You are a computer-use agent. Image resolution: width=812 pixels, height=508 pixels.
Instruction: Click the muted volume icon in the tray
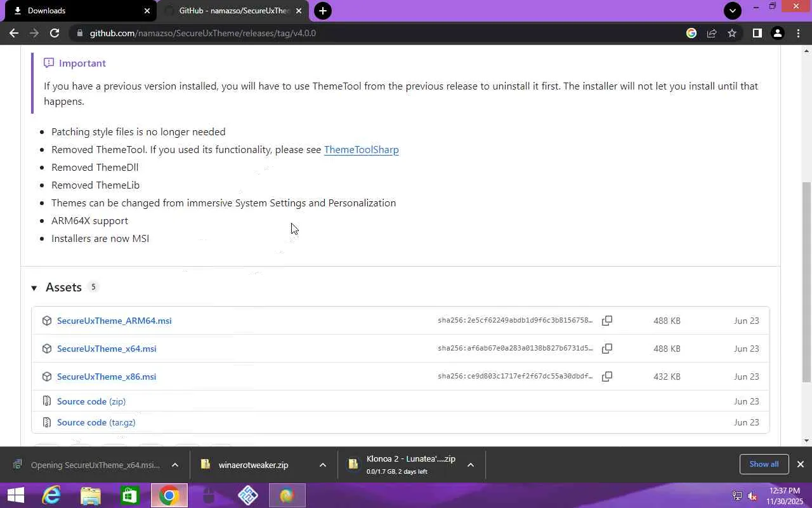click(x=752, y=496)
